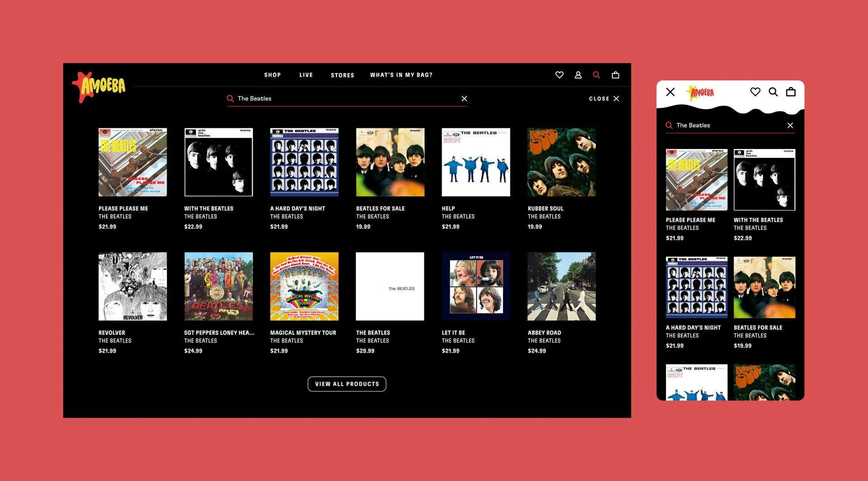The height and width of the screenshot is (481, 868).
Task: Open What's In My Bag? menu item
Action: pyautogui.click(x=401, y=75)
